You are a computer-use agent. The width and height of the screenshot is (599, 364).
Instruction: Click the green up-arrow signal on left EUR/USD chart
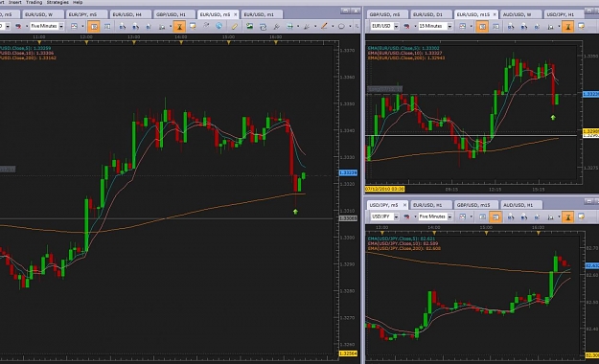pyautogui.click(x=295, y=212)
